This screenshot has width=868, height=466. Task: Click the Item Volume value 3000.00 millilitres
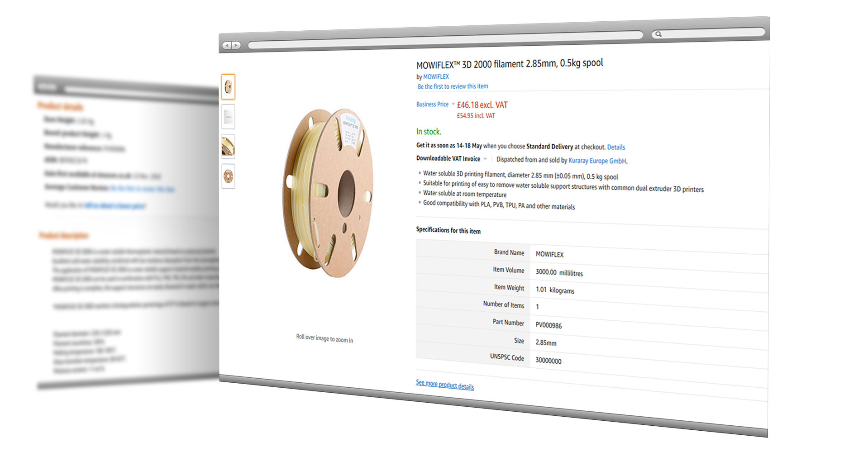(x=559, y=273)
